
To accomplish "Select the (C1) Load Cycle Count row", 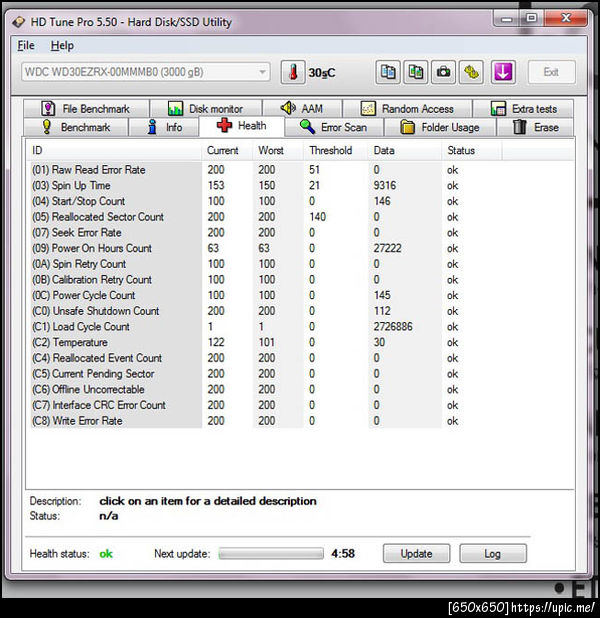I will tap(302, 327).
